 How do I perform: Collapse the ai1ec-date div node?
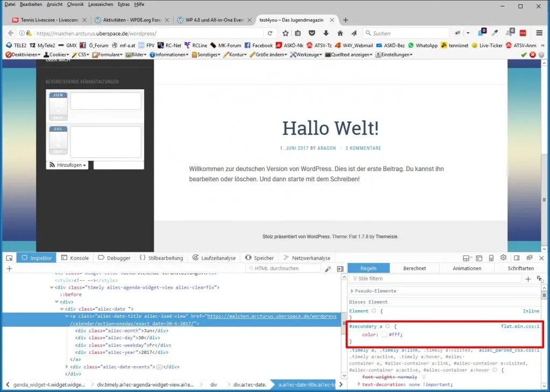coord(62,309)
